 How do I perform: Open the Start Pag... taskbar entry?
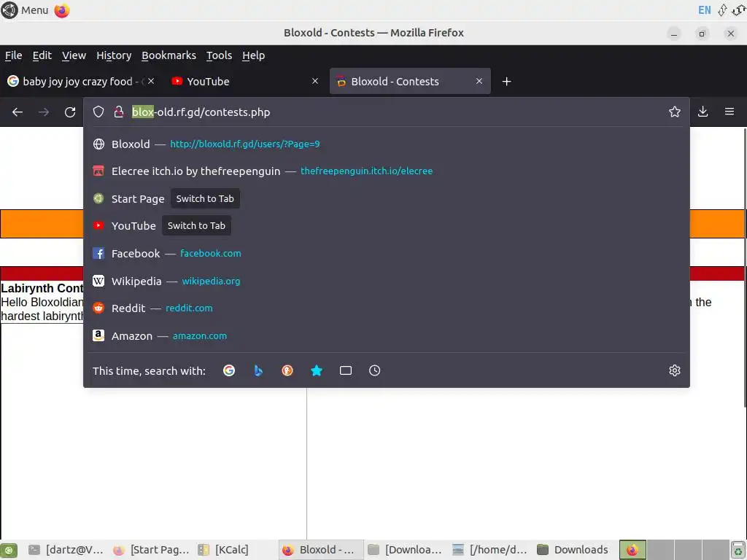pos(151,550)
